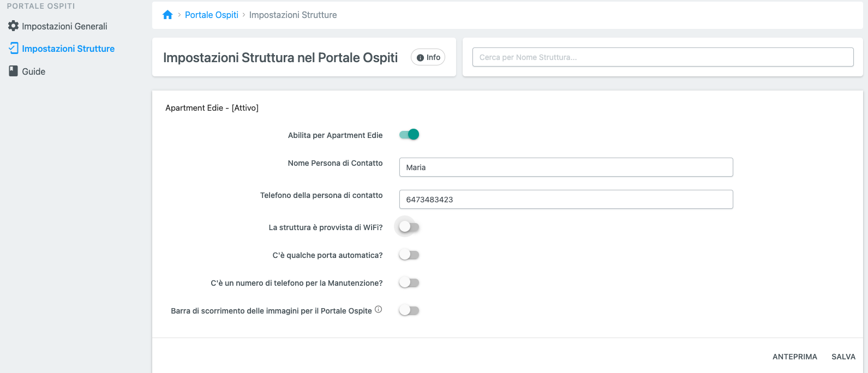Turn on the image scroll bar toggle
This screenshot has width=868, height=373.
(x=409, y=310)
